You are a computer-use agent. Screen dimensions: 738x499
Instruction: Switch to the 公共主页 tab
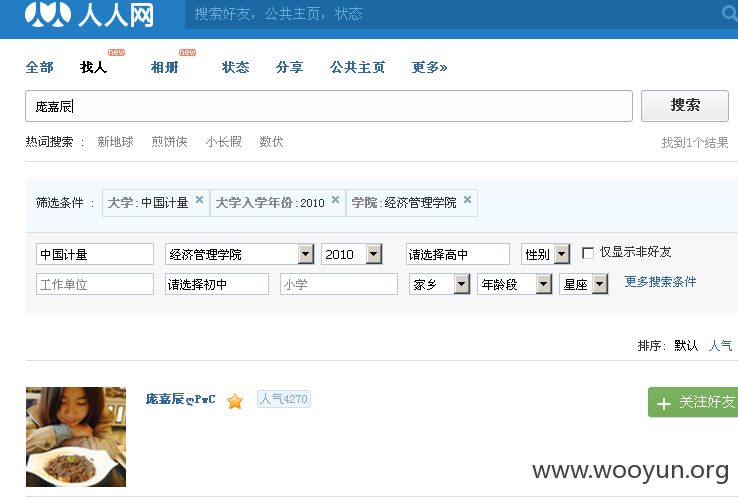[357, 67]
